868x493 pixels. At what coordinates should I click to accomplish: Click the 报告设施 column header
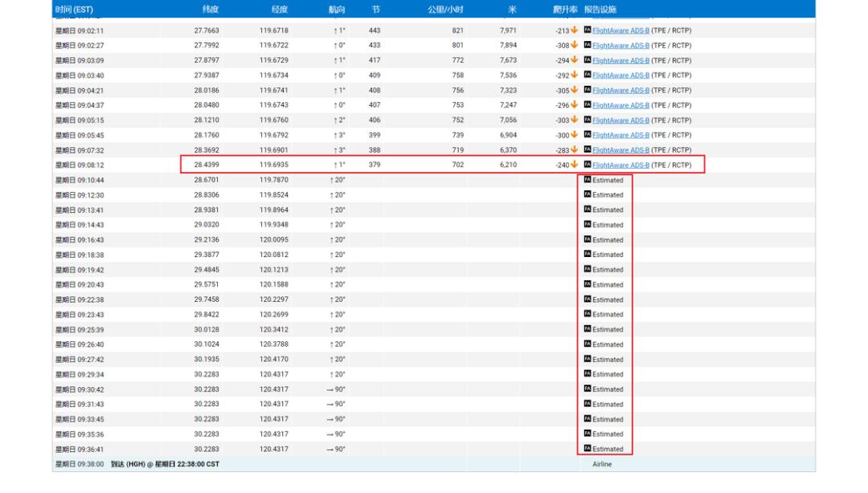(x=600, y=10)
